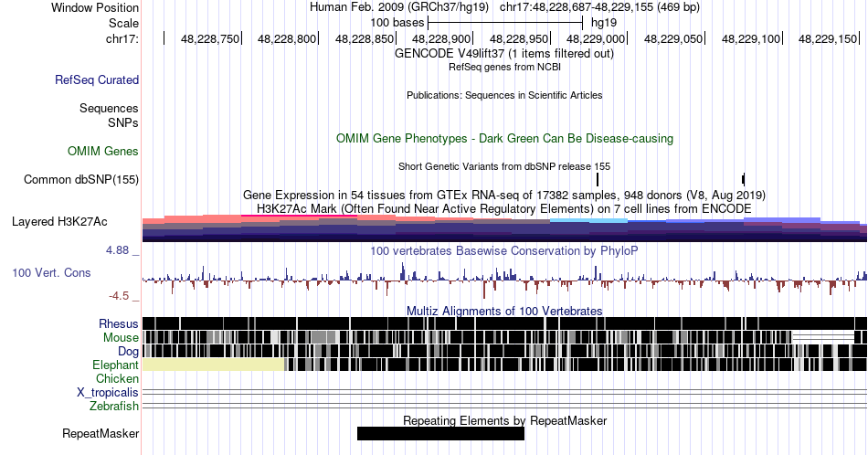Click the 48,228,750 ruler coordinate
This screenshot has width=868, height=455.
(210, 38)
